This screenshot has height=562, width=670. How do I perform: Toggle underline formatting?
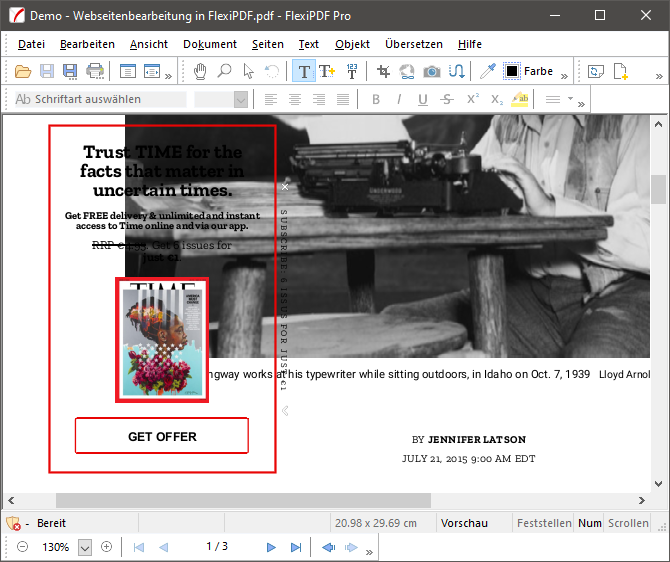point(423,99)
